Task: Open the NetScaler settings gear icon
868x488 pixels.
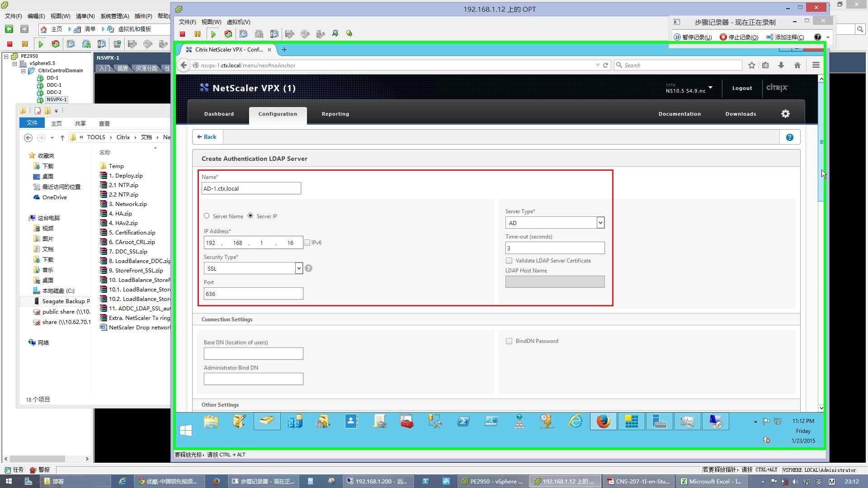Action: click(786, 114)
